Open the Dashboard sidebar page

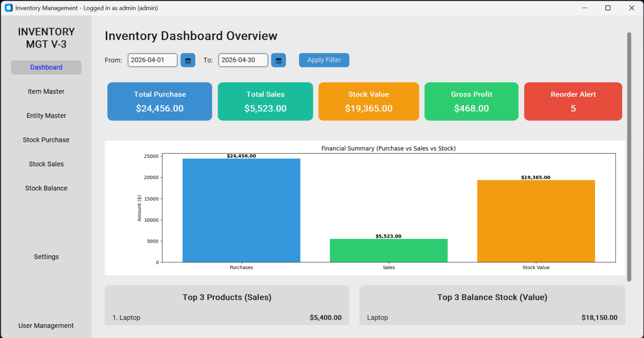pos(46,68)
